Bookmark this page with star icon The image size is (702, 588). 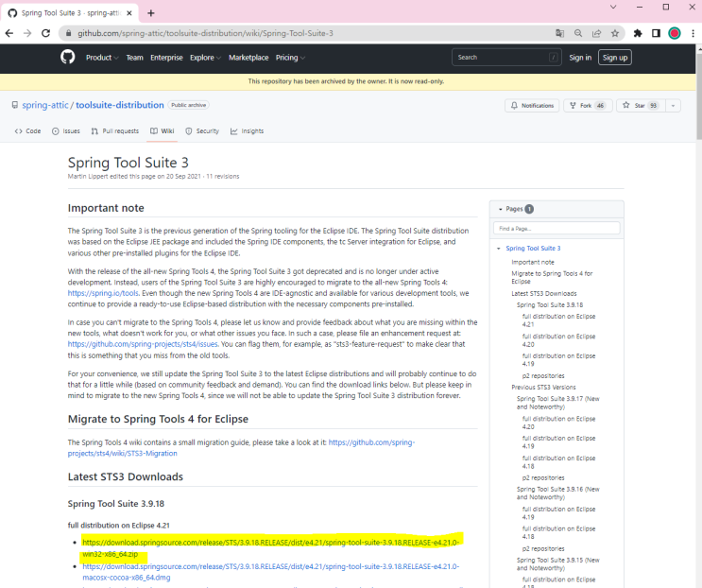(615, 32)
